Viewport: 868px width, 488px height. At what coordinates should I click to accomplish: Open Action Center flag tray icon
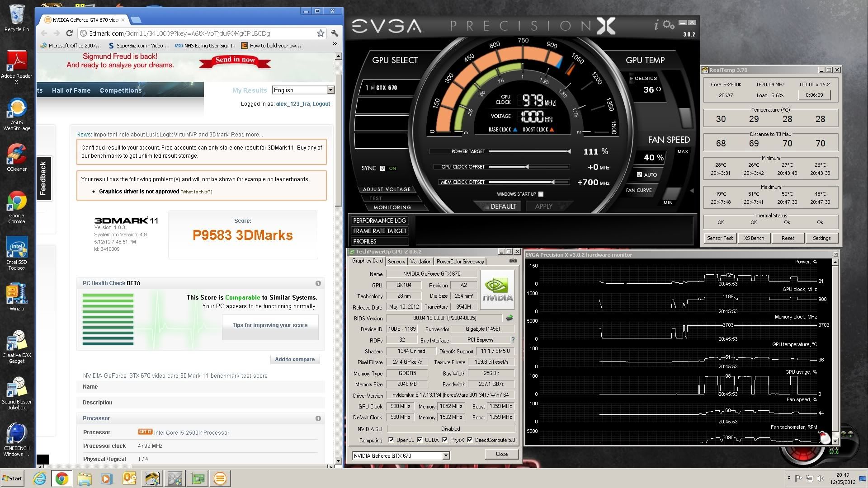point(799,478)
